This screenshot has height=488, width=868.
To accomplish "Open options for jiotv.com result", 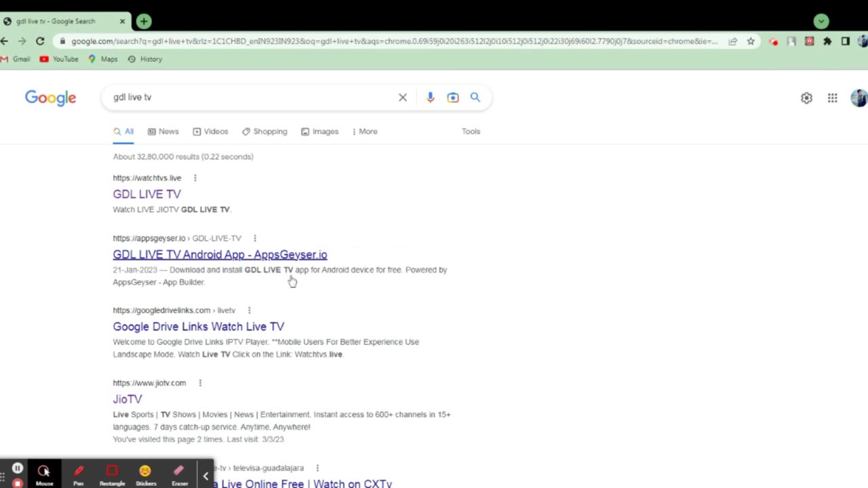I will tap(200, 383).
